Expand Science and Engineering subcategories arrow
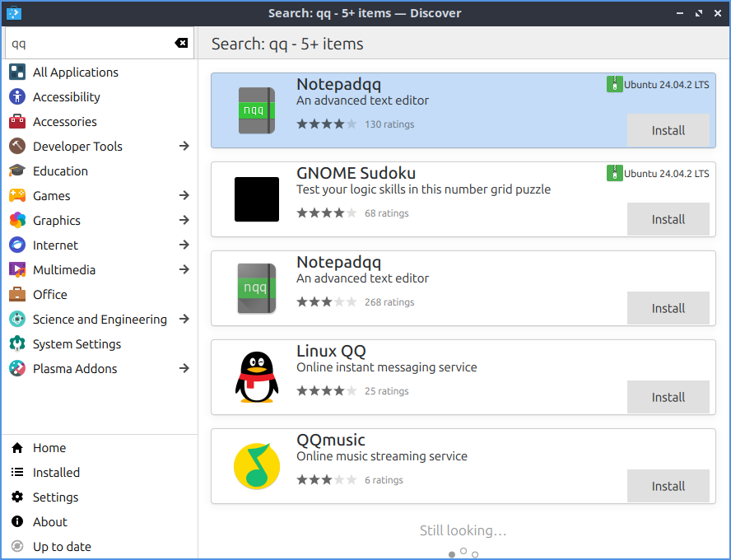 coord(184,320)
